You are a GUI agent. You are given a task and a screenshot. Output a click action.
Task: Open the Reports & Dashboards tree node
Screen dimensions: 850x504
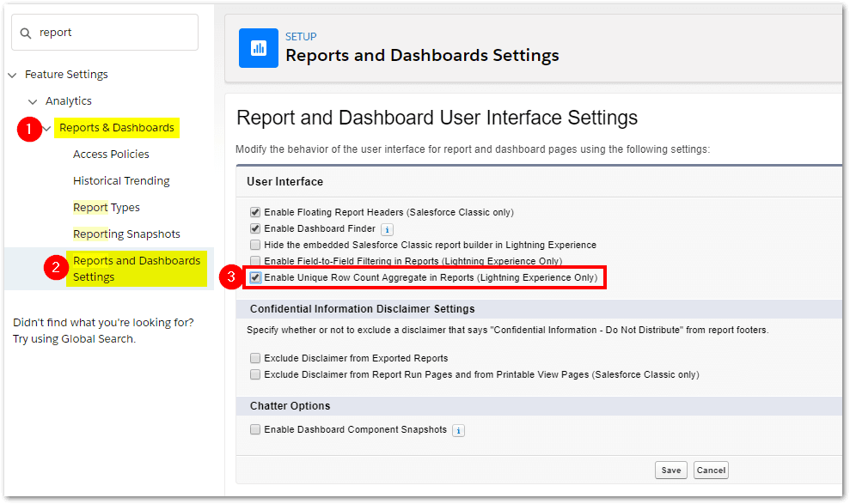pos(117,128)
